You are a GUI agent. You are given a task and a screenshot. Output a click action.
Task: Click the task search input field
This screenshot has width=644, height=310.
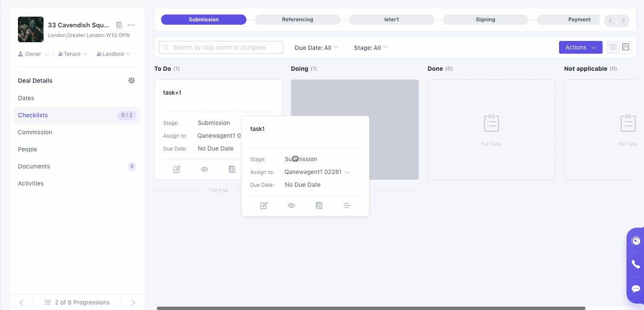click(221, 47)
